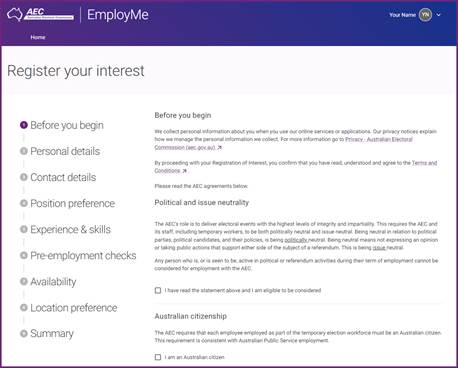Screen dimensions: 458x368
Task: Click the AEC logo in header
Action: point(40,14)
